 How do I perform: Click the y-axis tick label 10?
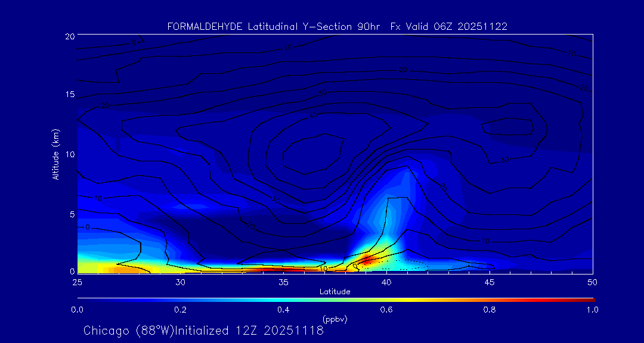point(69,154)
